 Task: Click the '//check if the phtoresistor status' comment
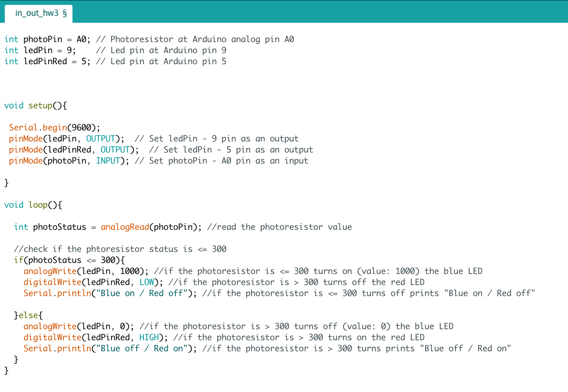(120, 249)
